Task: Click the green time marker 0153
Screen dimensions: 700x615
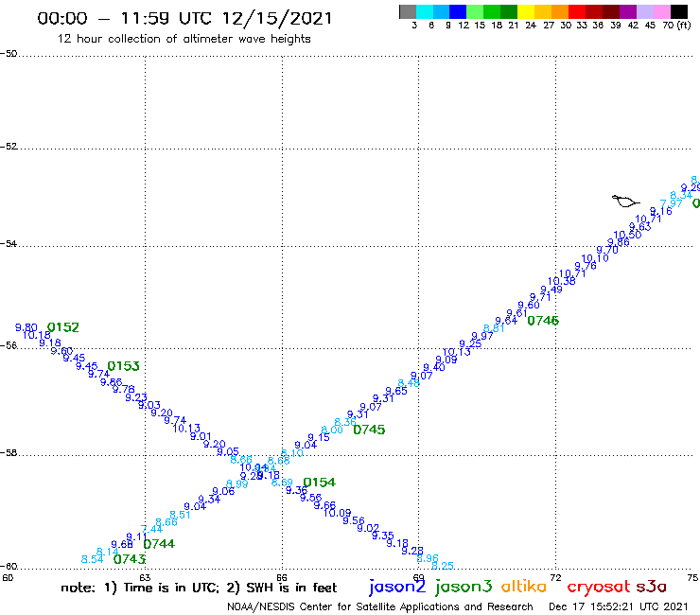Action: 124,366
